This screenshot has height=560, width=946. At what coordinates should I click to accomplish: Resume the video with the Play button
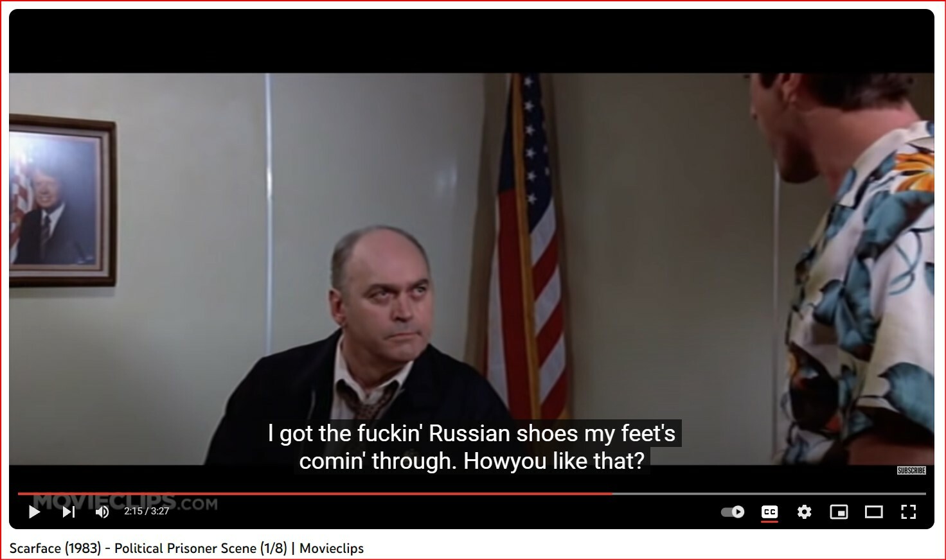(x=35, y=512)
